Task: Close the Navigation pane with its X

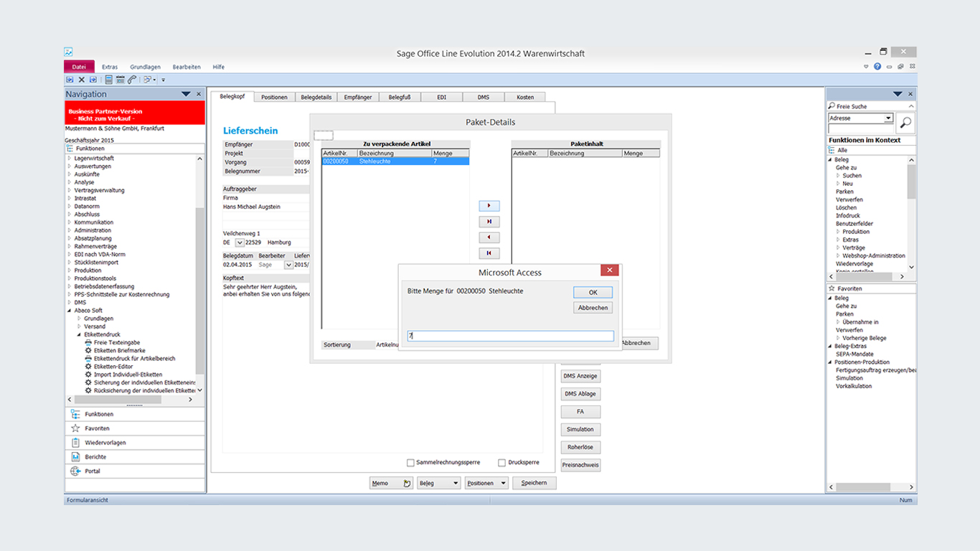Action: pos(199,94)
